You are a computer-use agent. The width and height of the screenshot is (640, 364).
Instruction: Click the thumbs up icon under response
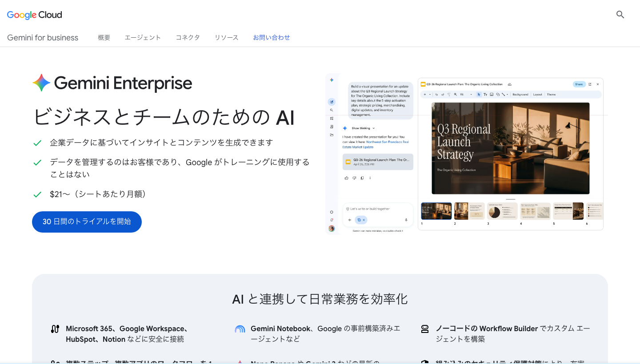[346, 178]
